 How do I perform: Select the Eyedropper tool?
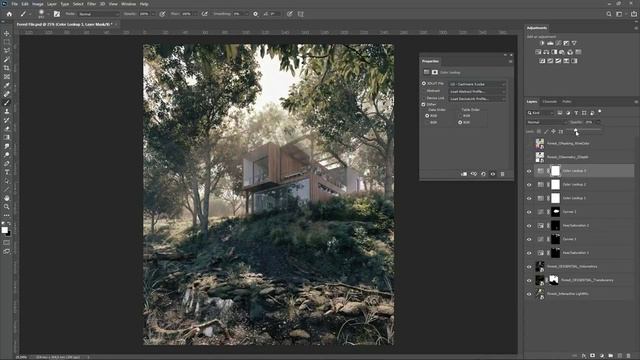[7, 85]
